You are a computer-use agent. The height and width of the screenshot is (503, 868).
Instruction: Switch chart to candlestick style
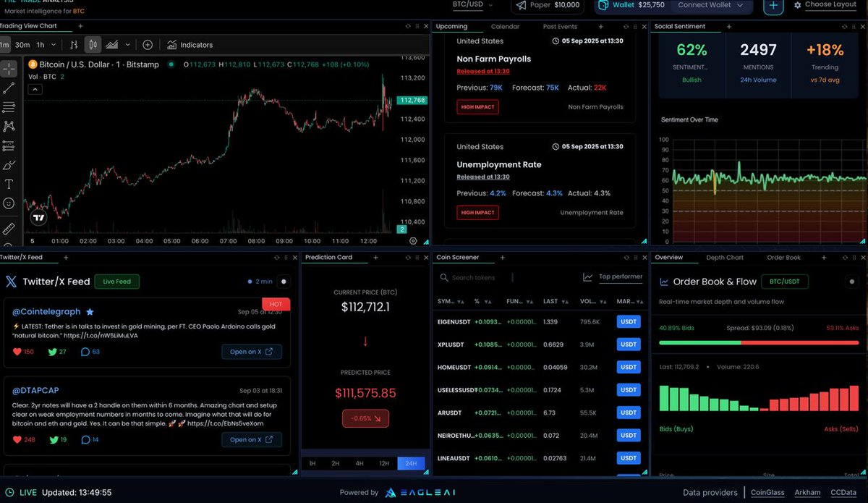(x=93, y=45)
